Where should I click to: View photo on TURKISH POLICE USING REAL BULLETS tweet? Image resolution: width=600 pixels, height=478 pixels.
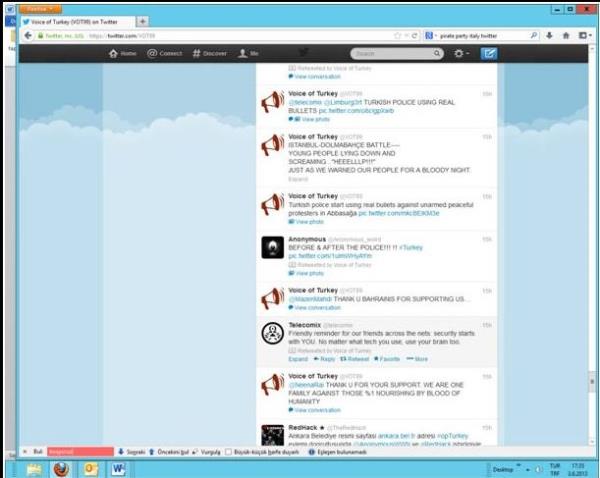pyautogui.click(x=315, y=119)
